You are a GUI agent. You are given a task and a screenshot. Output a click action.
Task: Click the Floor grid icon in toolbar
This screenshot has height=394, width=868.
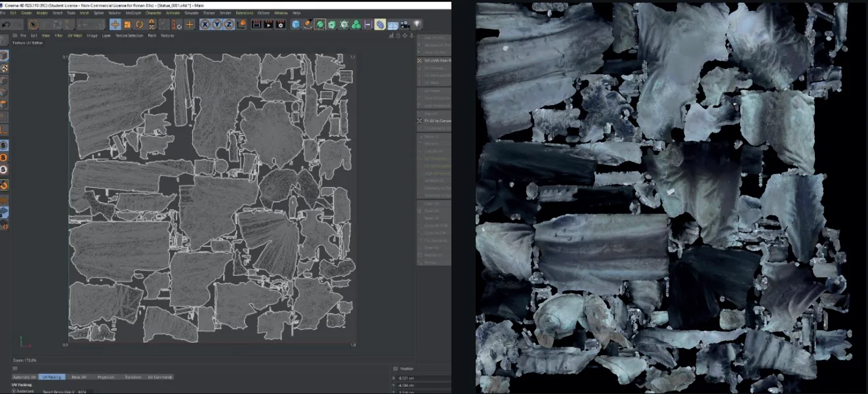tap(392, 25)
